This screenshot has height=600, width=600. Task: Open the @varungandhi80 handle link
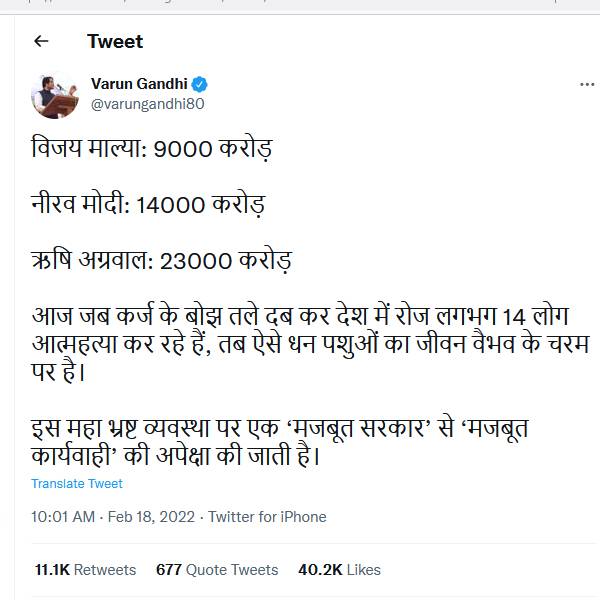coord(147,104)
